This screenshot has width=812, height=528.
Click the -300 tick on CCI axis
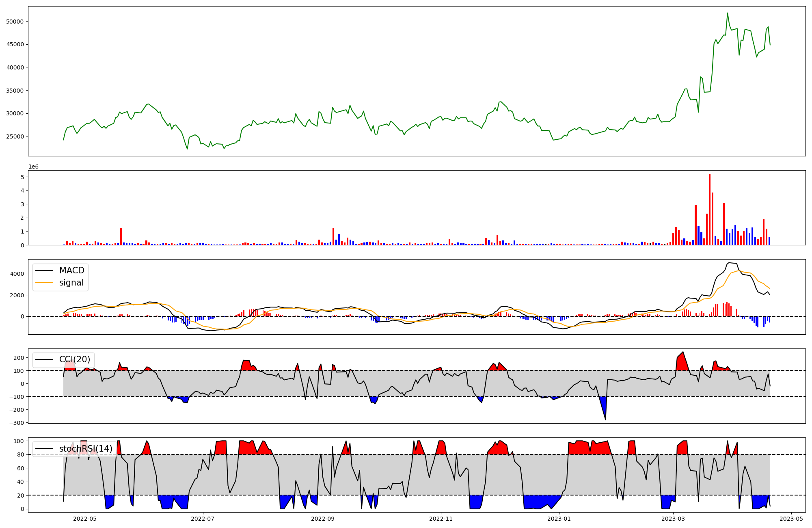click(17, 423)
